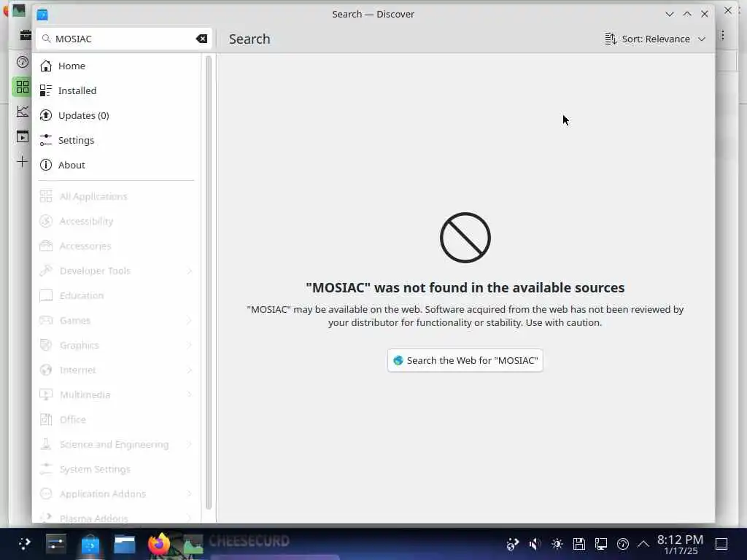
Task: Click the sidebar vertical scrollbar
Action: (x=208, y=283)
